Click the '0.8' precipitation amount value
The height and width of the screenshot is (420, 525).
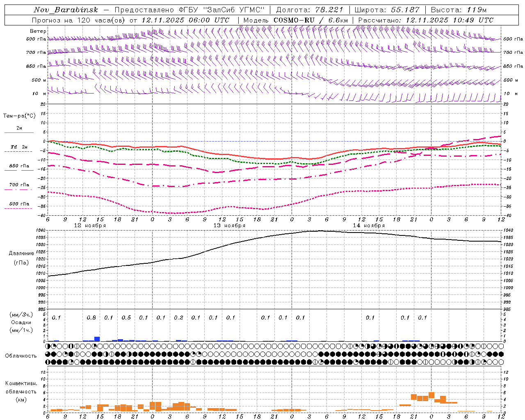[x=91, y=317]
